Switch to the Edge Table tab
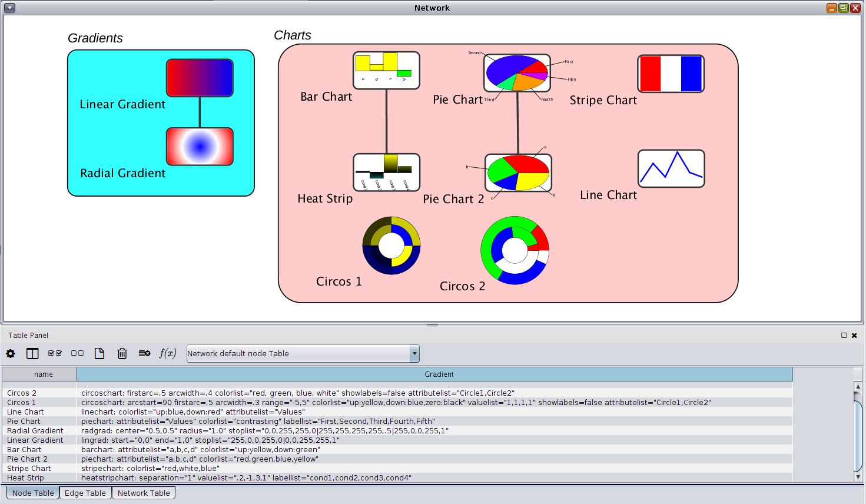This screenshot has height=504, width=866. coord(85,493)
